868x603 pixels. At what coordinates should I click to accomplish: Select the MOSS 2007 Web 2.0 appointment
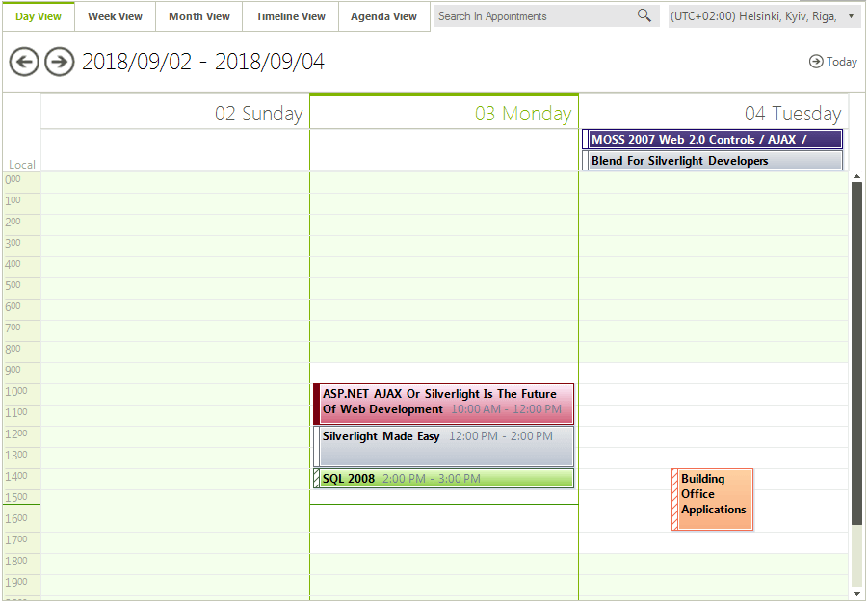tap(713, 139)
